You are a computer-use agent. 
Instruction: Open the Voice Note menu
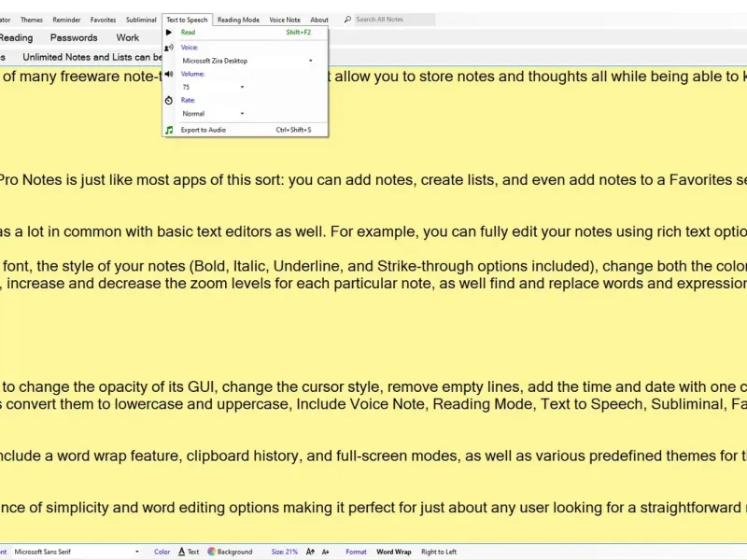[285, 20]
